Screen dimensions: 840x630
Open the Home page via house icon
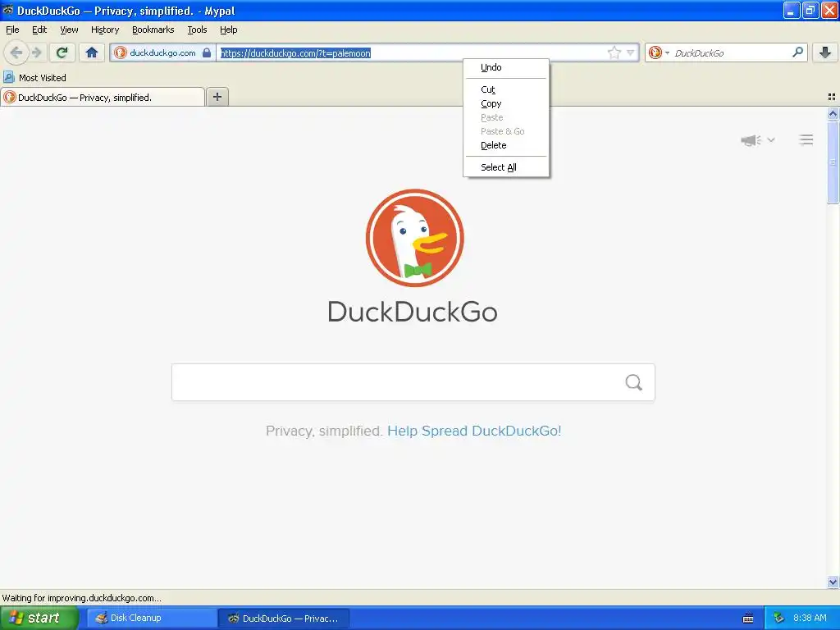(92, 52)
